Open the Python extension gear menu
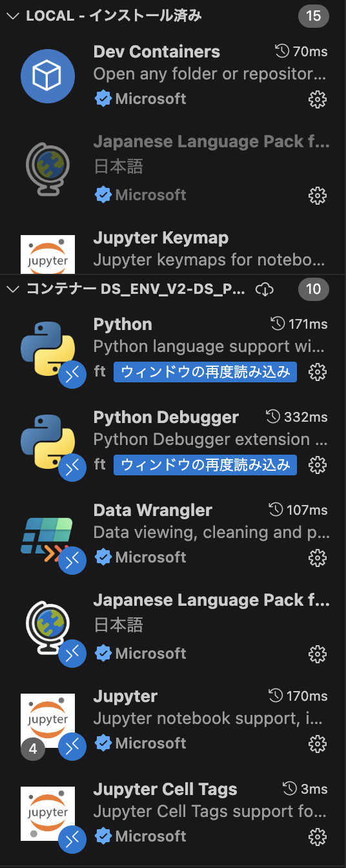This screenshot has height=868, width=346. [x=317, y=372]
